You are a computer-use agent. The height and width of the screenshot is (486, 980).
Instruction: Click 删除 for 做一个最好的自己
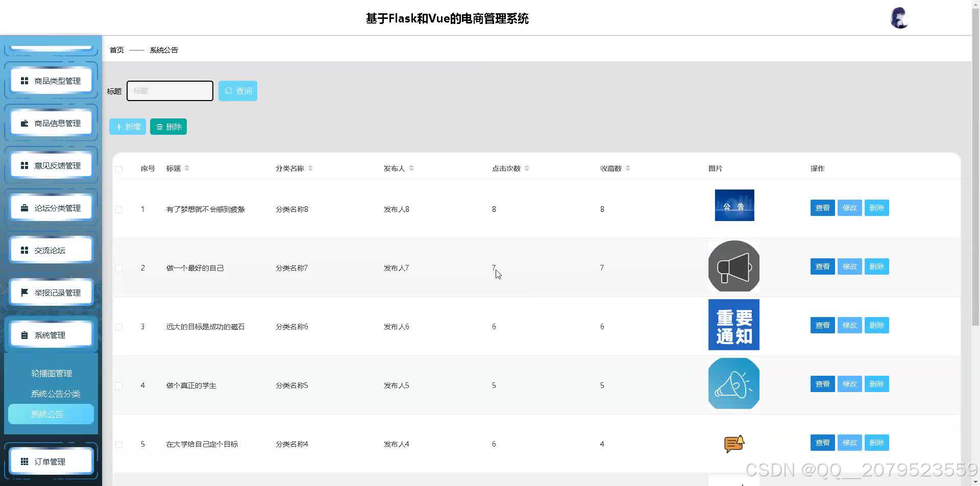point(876,266)
